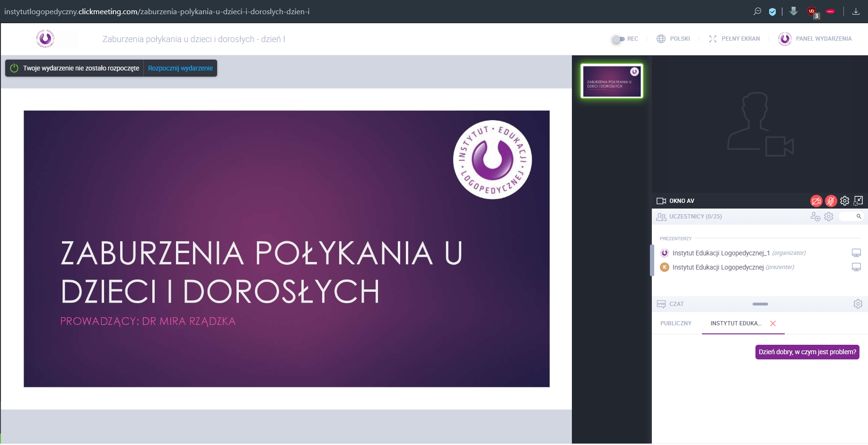Image resolution: width=868 pixels, height=445 pixels.
Task: Click the AV window pop-out/dock icon
Action: click(858, 201)
